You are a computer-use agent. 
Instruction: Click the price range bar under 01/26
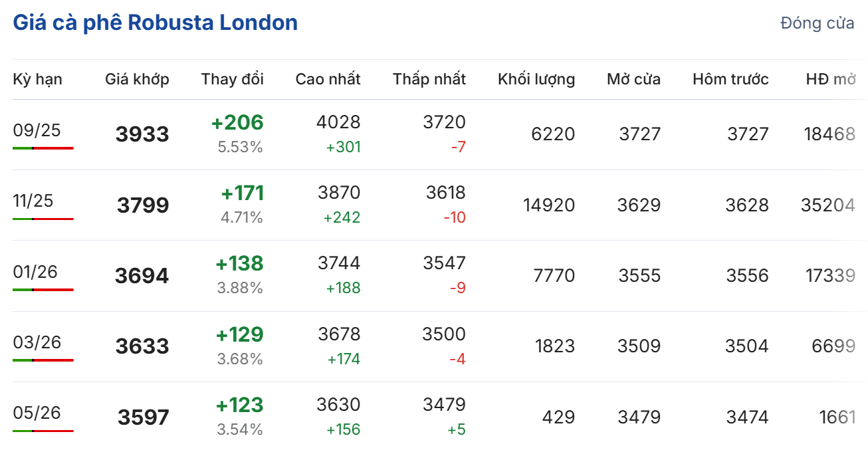[x=43, y=290]
